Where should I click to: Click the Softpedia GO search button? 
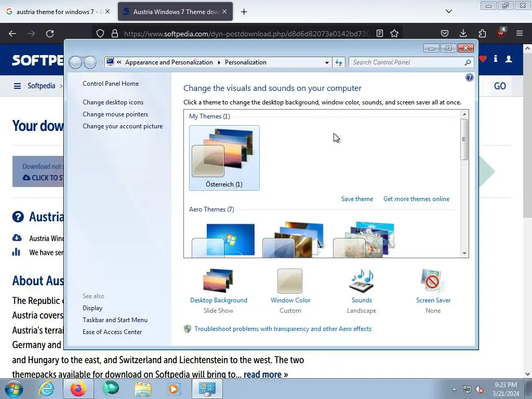pyautogui.click(x=500, y=86)
